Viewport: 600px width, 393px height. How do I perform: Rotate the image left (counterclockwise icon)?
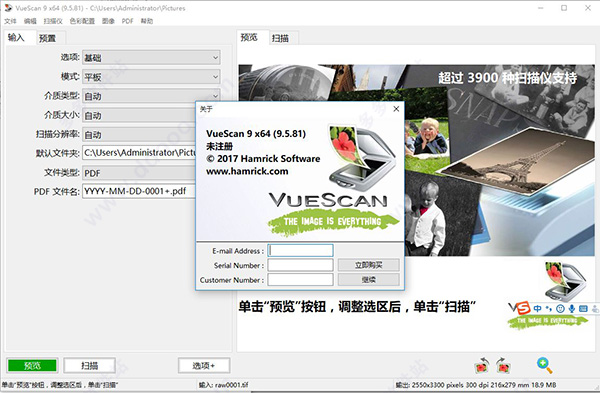point(482,365)
